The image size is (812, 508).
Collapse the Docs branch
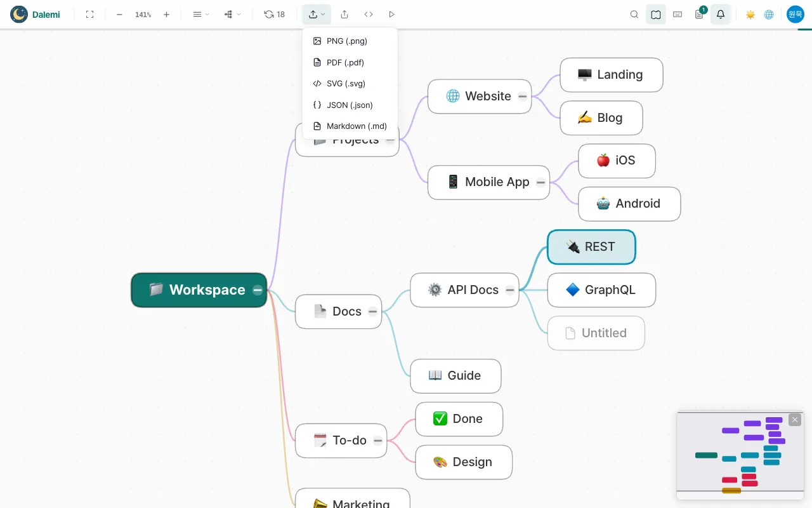coord(373,312)
